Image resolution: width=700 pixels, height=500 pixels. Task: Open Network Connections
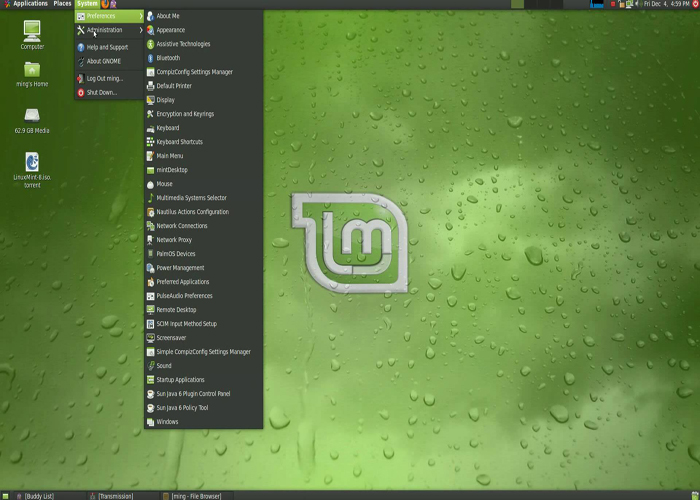(x=203, y=226)
